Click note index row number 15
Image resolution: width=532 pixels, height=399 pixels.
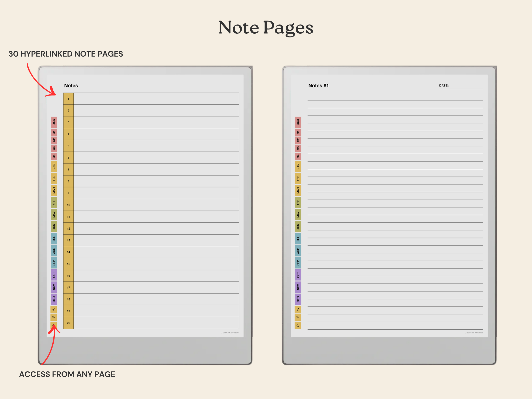point(69,264)
